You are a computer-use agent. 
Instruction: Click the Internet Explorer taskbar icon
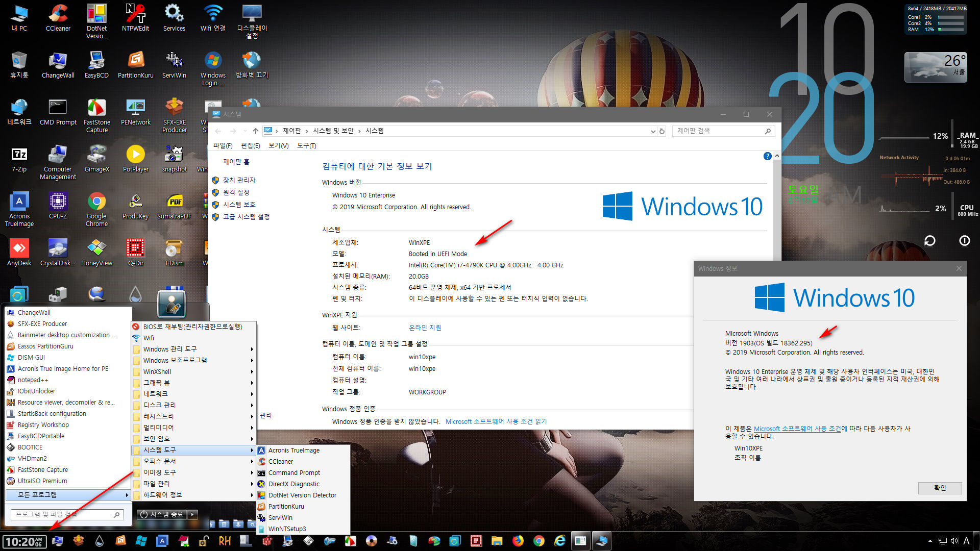559,541
